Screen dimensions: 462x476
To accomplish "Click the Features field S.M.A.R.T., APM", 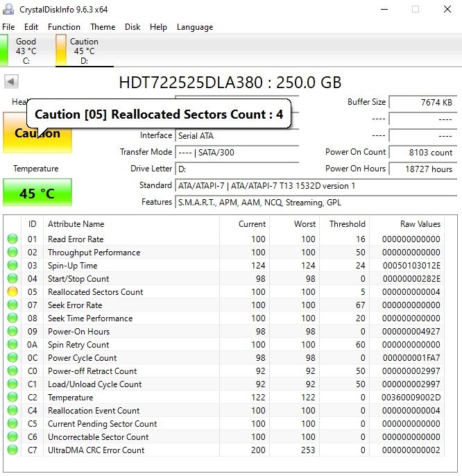I will pyautogui.click(x=316, y=203).
